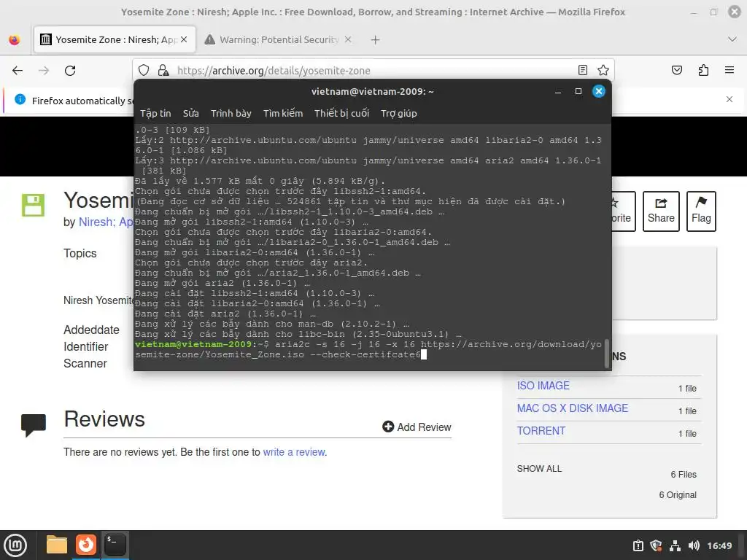Switch to the Warning: Potential Security tab
Image resolution: width=747 pixels, height=560 pixels.
pyautogui.click(x=278, y=39)
